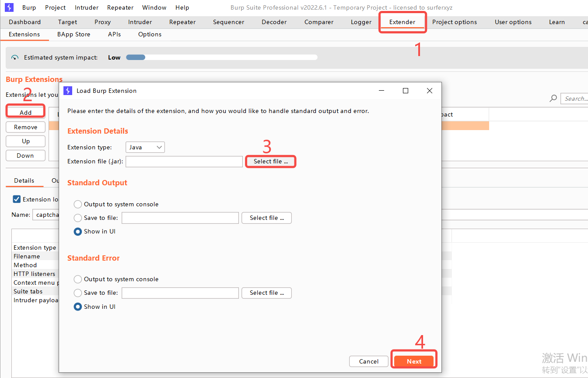Open the Help menu
Screen dimensions: 588x378
182,7
